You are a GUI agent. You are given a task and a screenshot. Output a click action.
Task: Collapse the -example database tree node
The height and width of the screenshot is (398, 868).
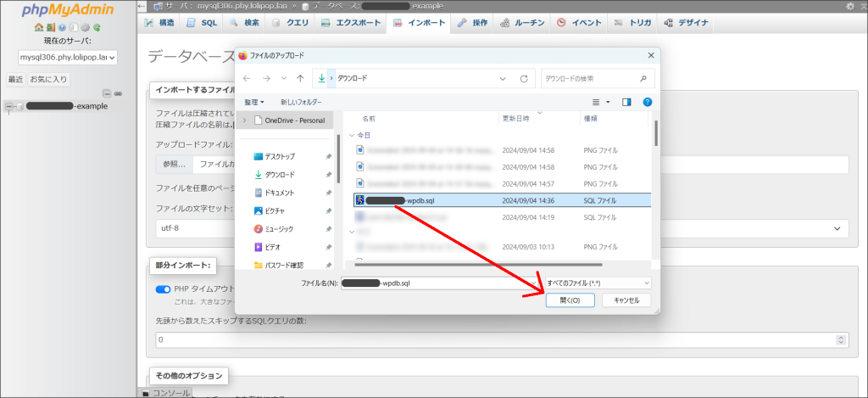point(8,106)
